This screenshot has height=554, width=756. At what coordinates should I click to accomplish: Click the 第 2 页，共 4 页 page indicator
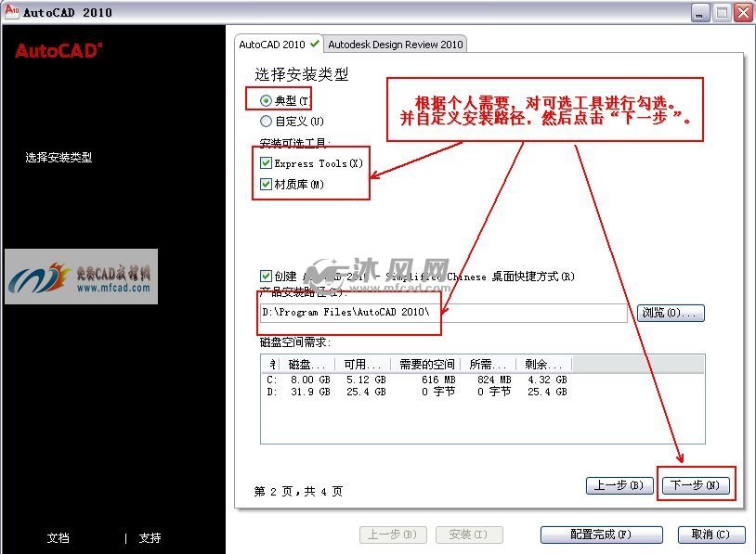click(x=298, y=492)
